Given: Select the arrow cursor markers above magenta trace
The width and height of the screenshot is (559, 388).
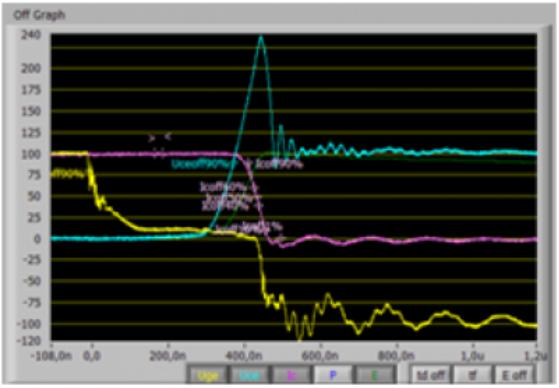Looking at the screenshot, I should (160, 137).
